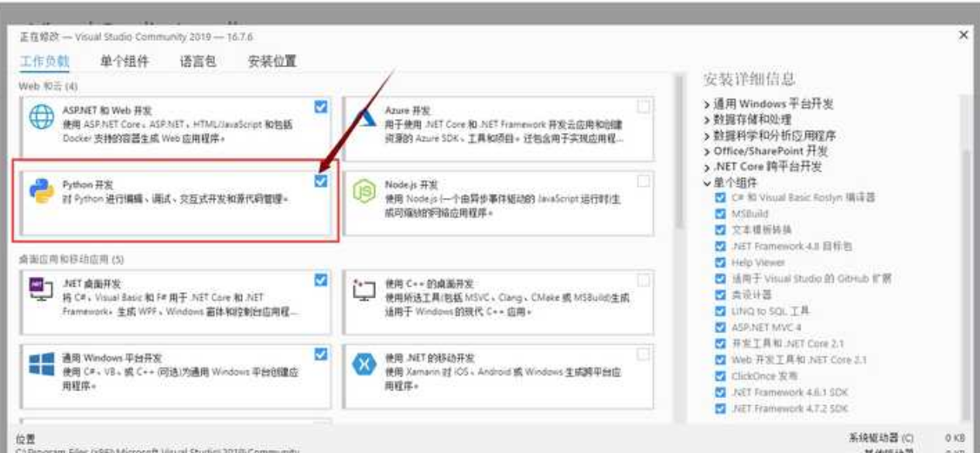Viewport: 980px width, 453px height.
Task: Enable the Node.js 开发 workload checkbox
Action: [644, 181]
